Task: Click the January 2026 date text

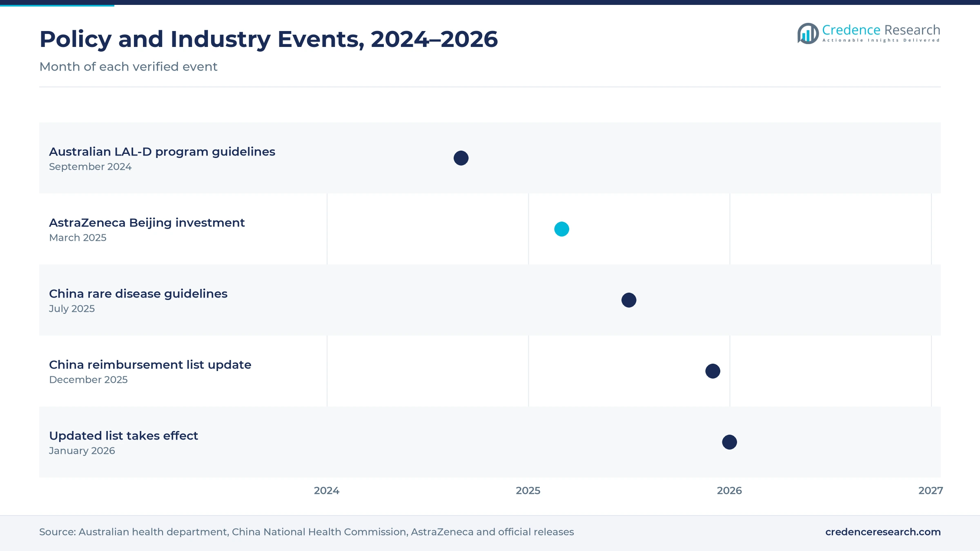Action: [82, 451]
